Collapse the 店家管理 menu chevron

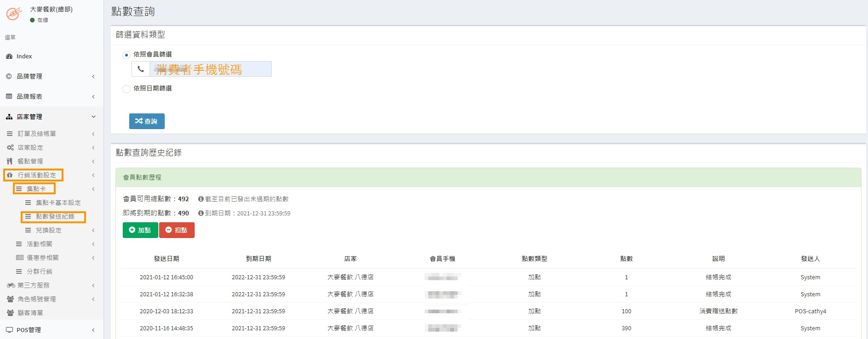pos(93,117)
